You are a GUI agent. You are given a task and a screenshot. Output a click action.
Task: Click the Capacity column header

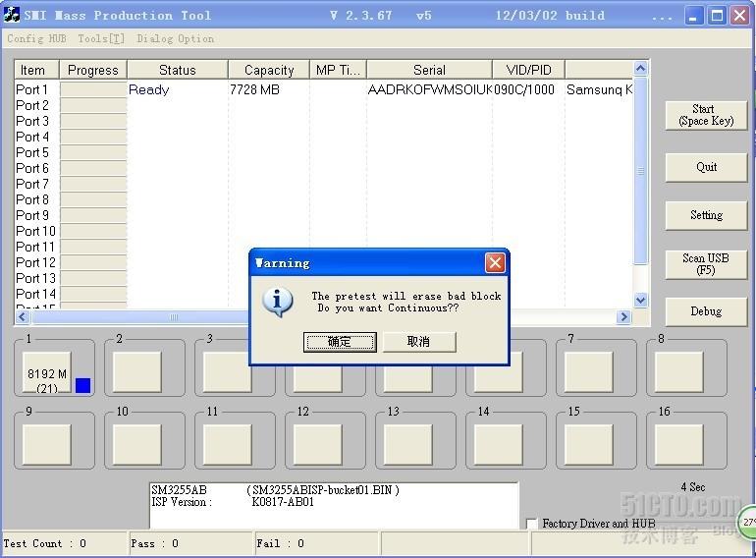pyautogui.click(x=269, y=70)
